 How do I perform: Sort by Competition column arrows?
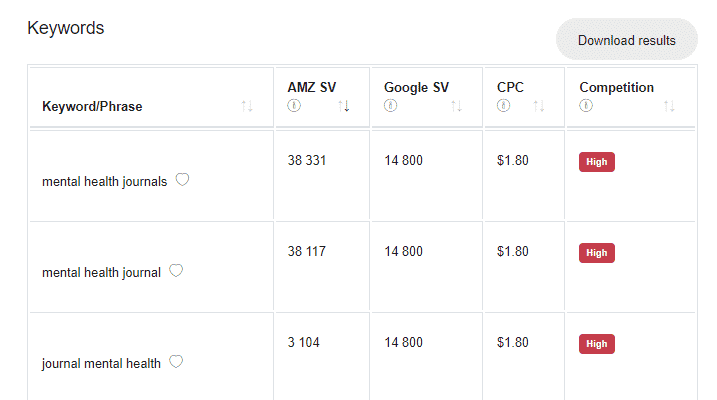tap(669, 106)
